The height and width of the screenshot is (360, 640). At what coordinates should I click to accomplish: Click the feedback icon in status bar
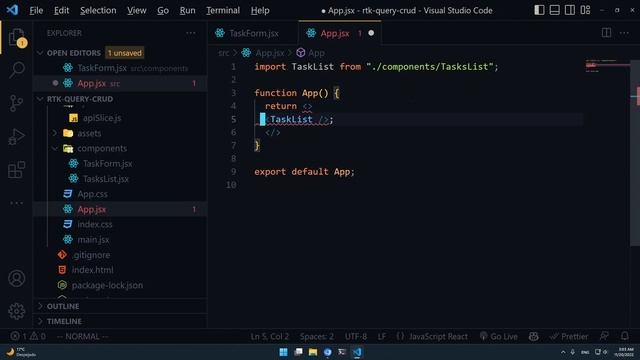(x=604, y=336)
